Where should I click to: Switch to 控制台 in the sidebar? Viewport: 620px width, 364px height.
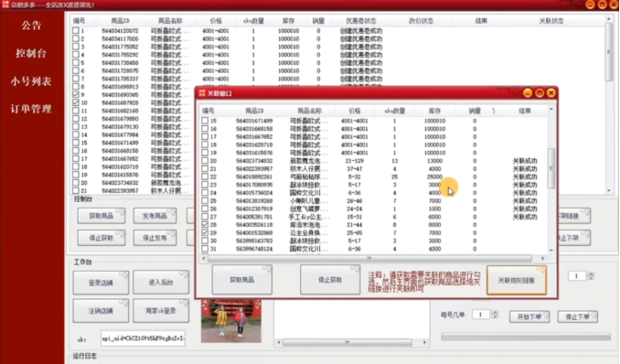coord(31,53)
